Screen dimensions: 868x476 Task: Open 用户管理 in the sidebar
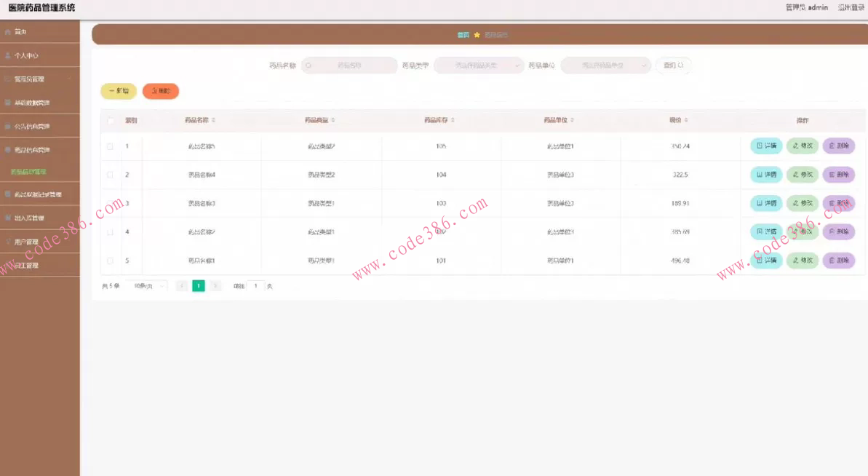[40, 242]
